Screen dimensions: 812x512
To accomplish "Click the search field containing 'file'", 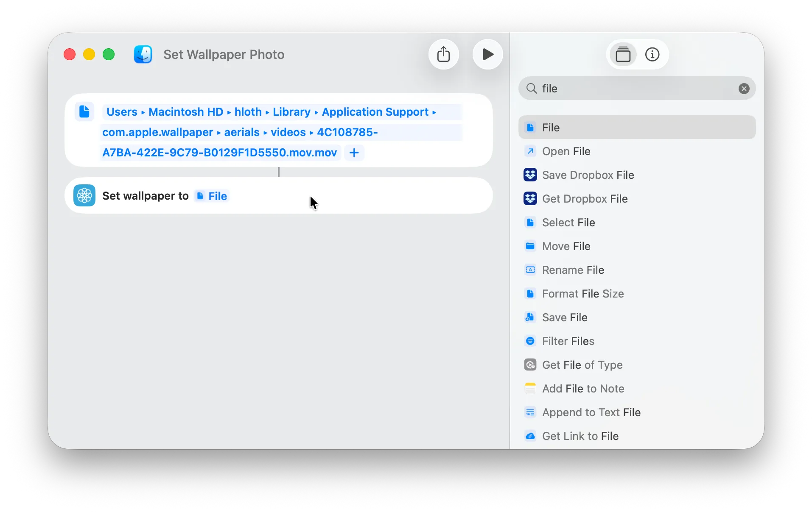I will coord(637,89).
